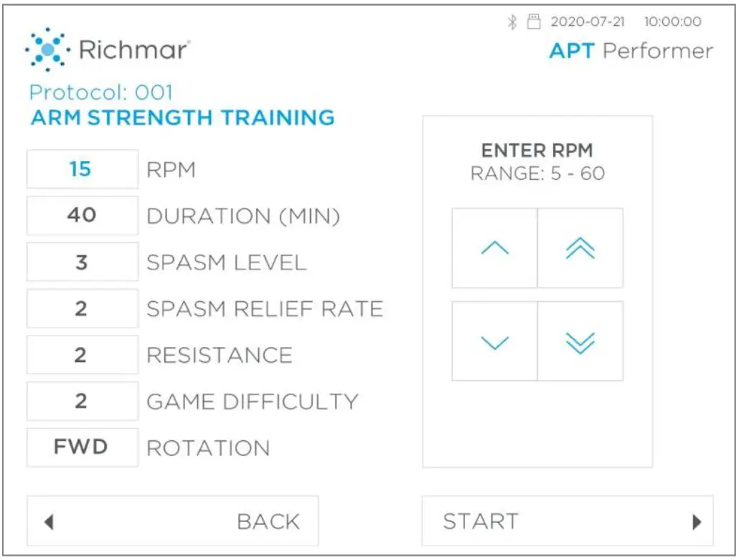This screenshot has height=560, width=739.
Task: Select the RESISTANCE value field
Action: coord(82,354)
